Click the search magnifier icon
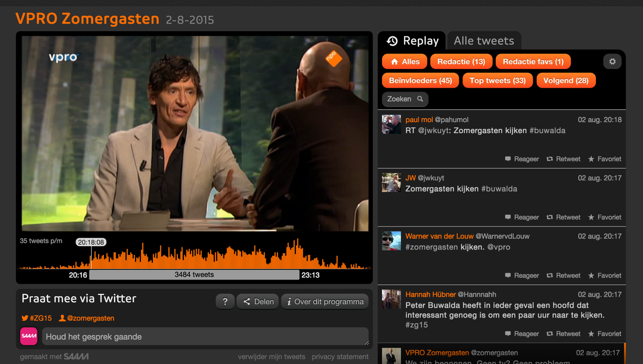 (420, 99)
